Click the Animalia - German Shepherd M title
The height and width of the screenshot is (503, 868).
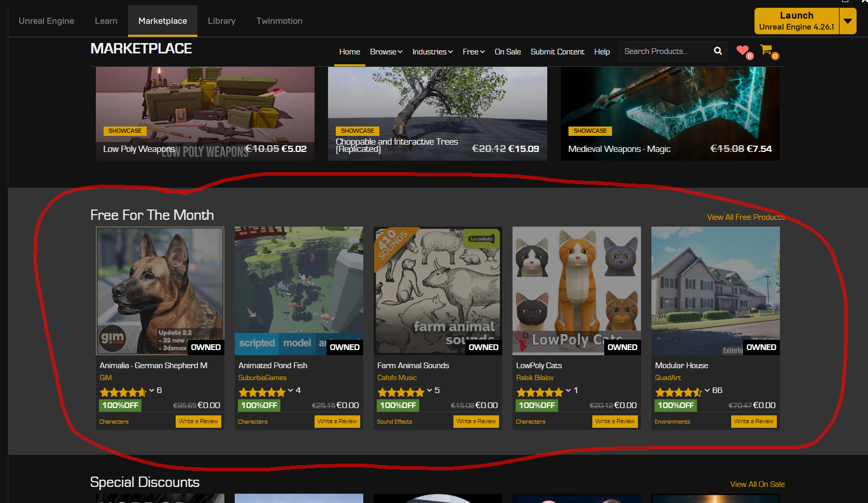tap(153, 366)
